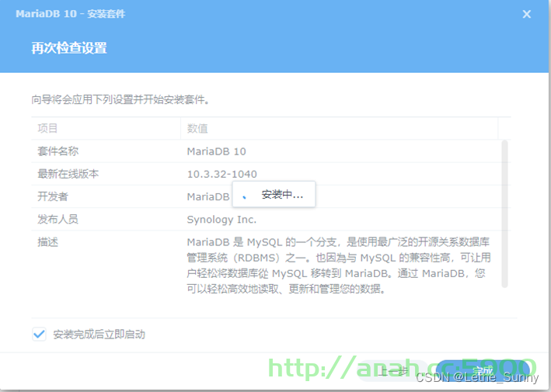Select the 发布人员 row label
Viewport: 551px width, 392px height.
click(x=58, y=220)
